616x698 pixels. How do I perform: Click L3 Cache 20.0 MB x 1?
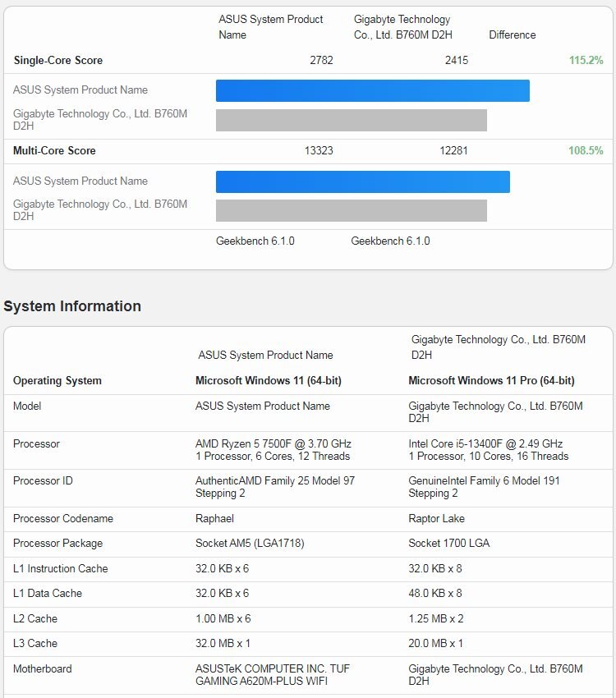pyautogui.click(x=435, y=643)
